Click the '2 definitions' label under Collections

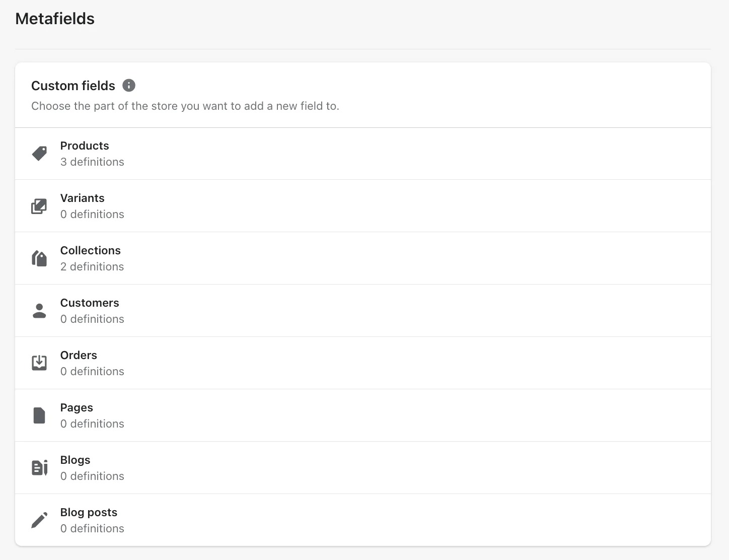92,266
